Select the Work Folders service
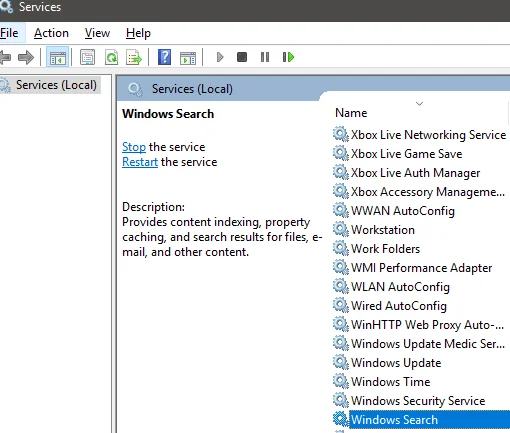The width and height of the screenshot is (510, 433). point(385,249)
